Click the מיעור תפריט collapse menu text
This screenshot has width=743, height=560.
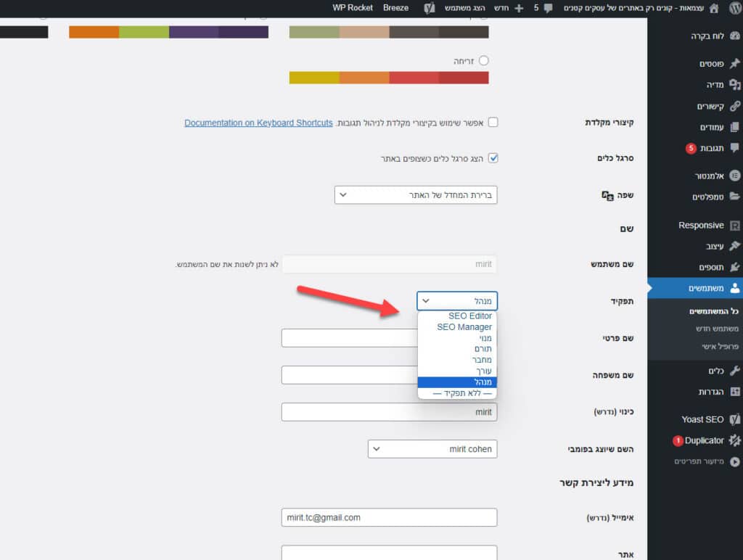(699, 461)
